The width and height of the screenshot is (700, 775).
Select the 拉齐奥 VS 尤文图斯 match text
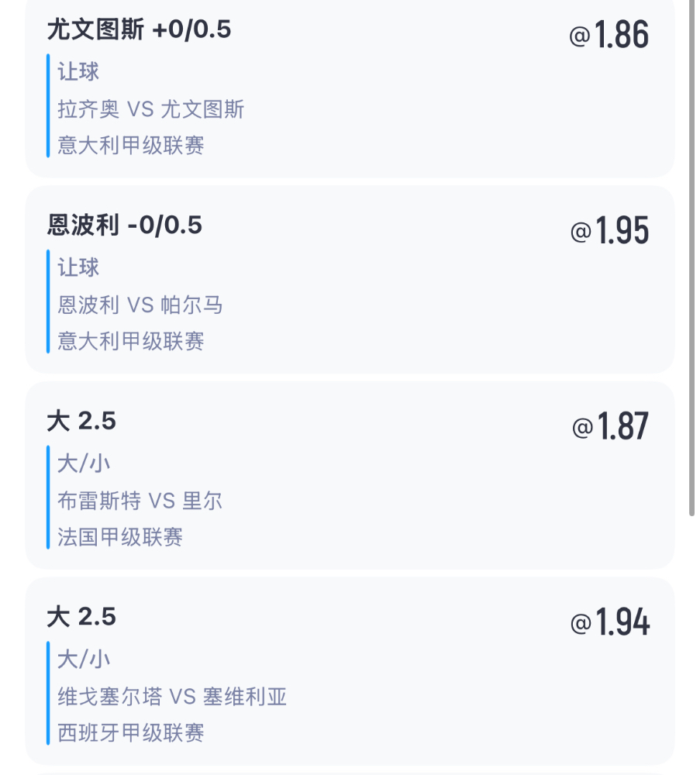point(151,109)
